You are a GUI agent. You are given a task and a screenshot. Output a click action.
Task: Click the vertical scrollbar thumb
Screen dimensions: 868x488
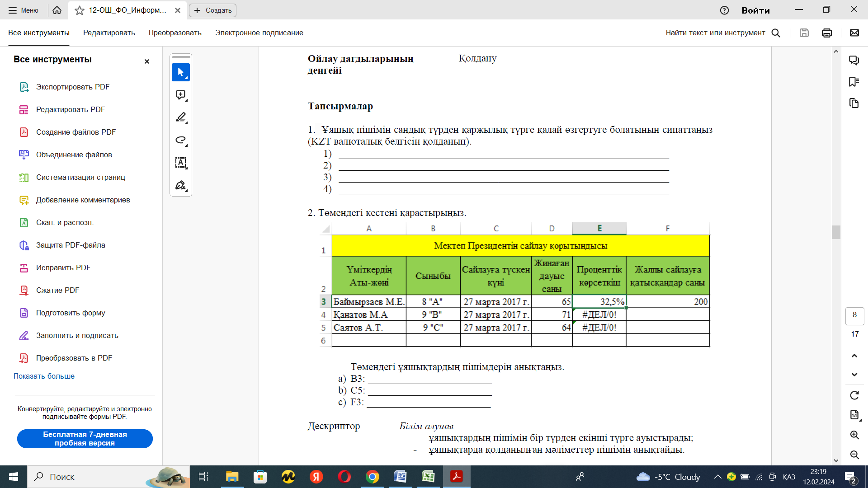836,232
